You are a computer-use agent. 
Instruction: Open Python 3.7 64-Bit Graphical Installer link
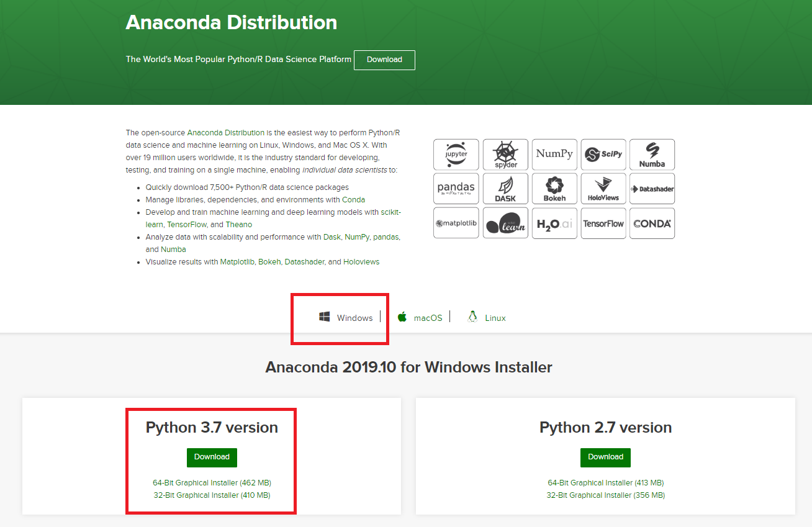tap(212, 483)
